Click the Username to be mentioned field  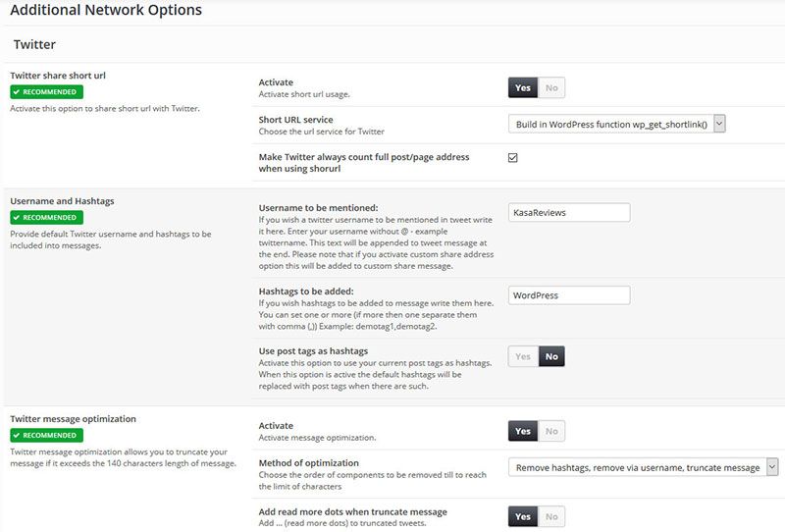coord(569,213)
